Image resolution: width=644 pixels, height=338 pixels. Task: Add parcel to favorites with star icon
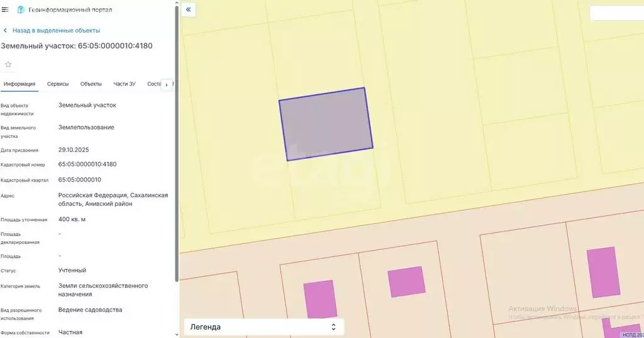pyautogui.click(x=8, y=64)
